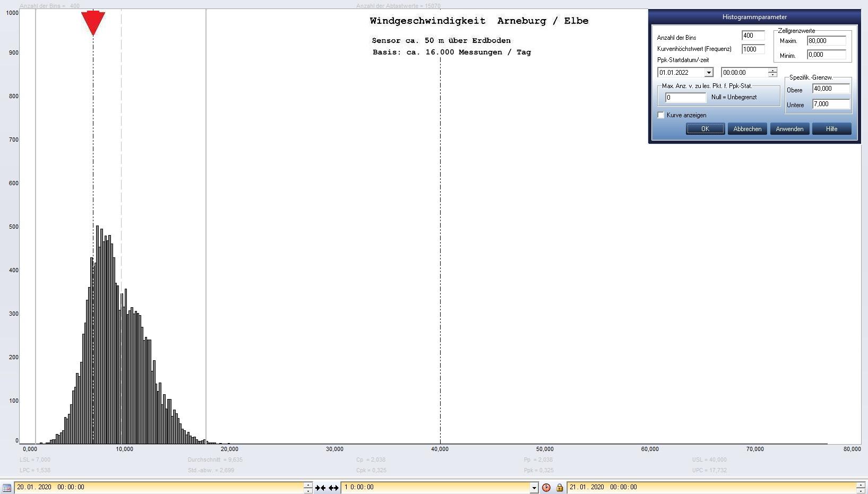Click the compress time range arrows icon
Viewport: 868px width, 494px height.
click(x=320, y=487)
